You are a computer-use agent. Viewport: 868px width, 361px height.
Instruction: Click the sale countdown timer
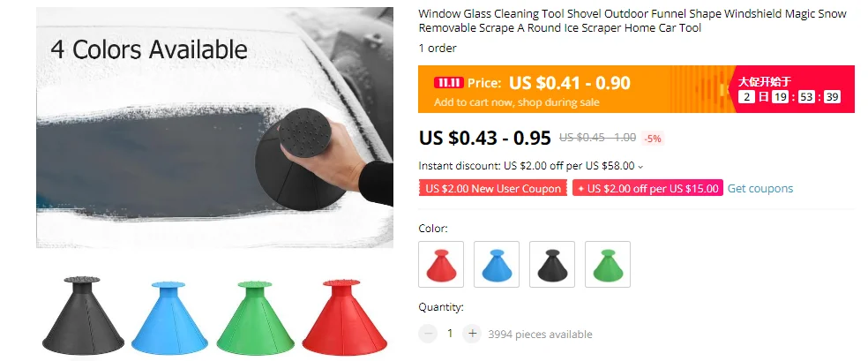click(789, 97)
